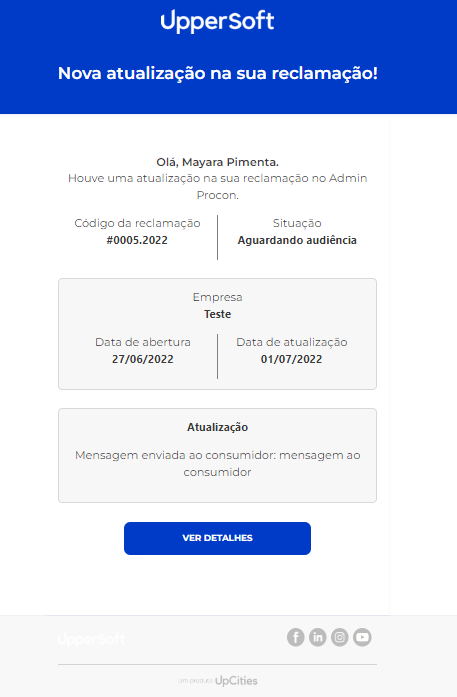
Task: Click the UpperSoft logo in header
Action: point(217,21)
